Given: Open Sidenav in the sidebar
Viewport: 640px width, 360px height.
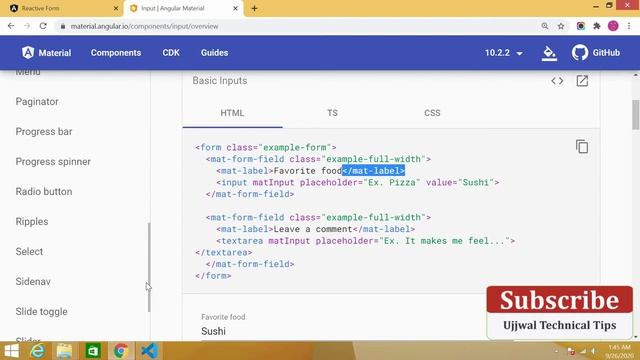Looking at the screenshot, I should (33, 282).
